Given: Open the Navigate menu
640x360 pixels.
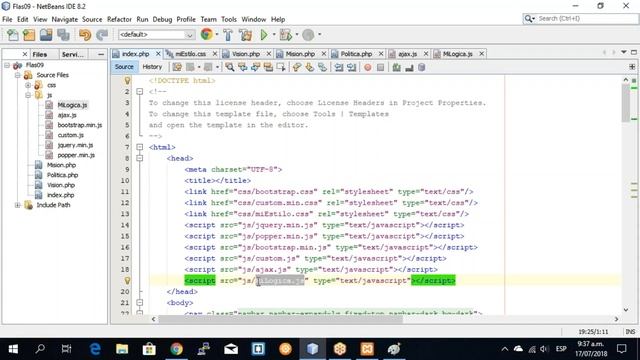Looking at the screenshot, I should point(64,19).
